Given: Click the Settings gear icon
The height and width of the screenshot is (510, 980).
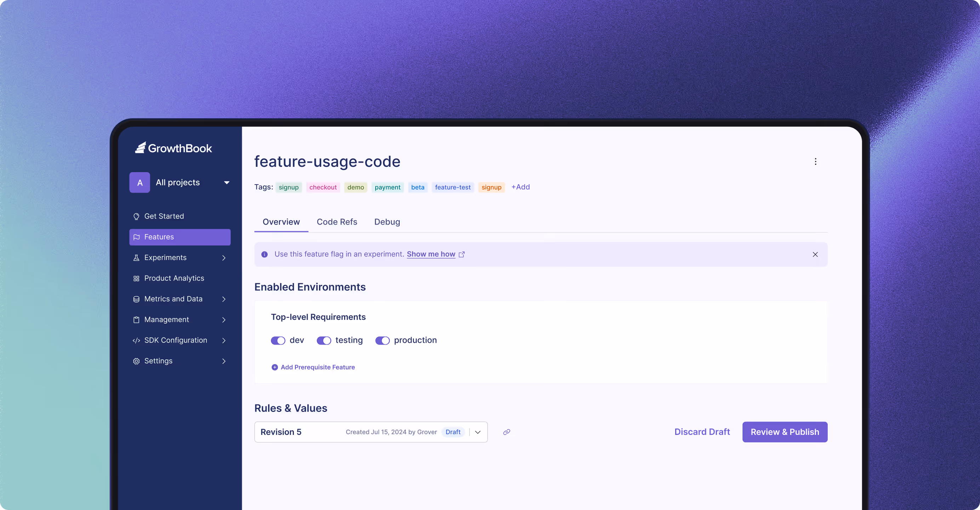Looking at the screenshot, I should 136,361.
